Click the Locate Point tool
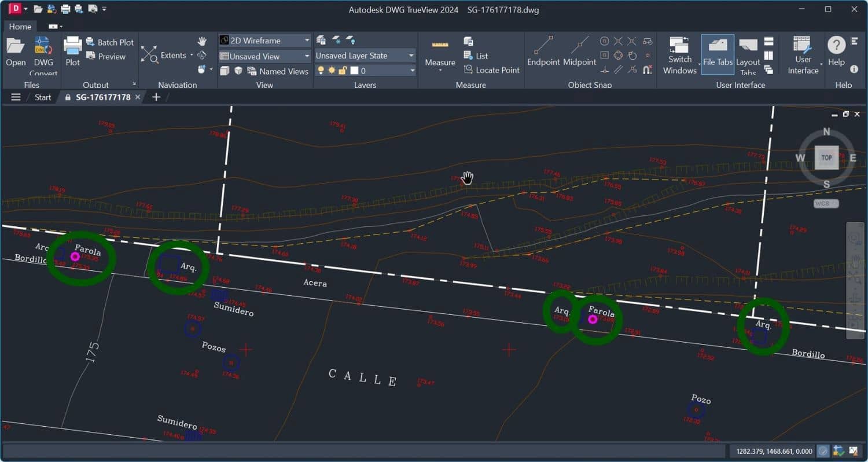The height and width of the screenshot is (462, 868). [491, 70]
